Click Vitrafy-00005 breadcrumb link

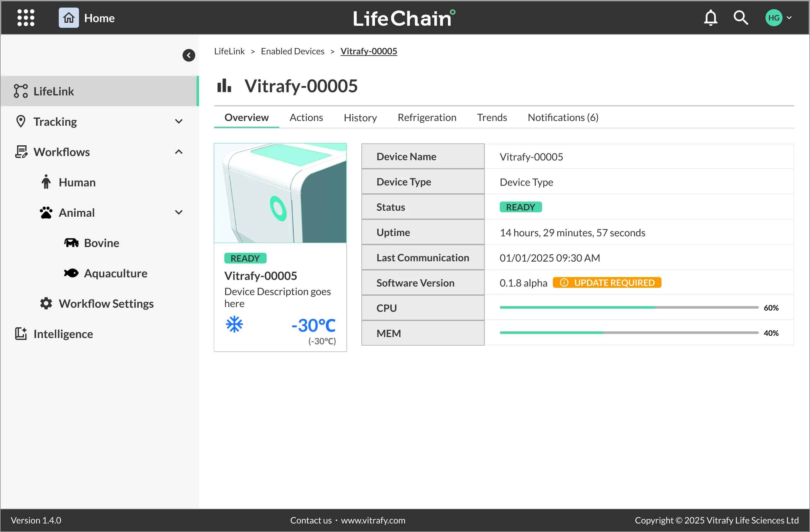[x=369, y=51]
